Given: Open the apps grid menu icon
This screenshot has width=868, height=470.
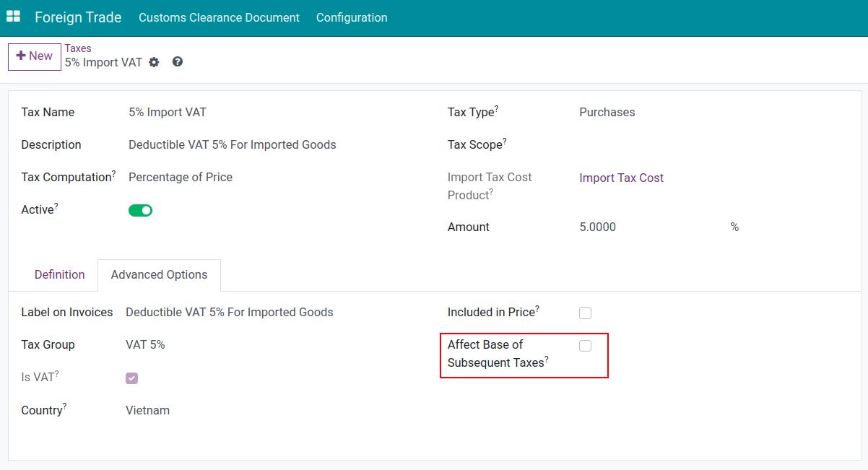Looking at the screenshot, I should pos(13,17).
